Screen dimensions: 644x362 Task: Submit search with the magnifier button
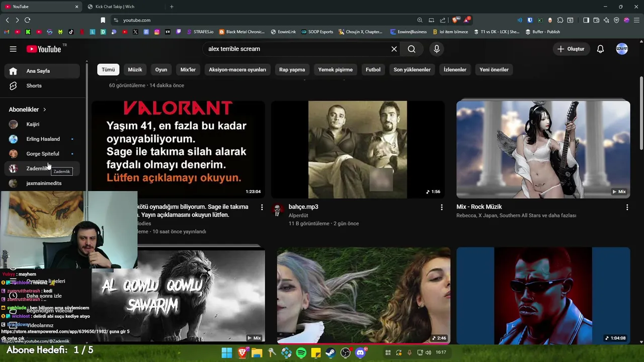[412, 49]
